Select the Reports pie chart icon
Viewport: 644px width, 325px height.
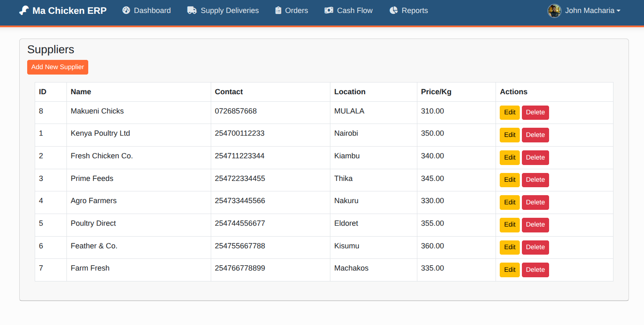point(394,10)
